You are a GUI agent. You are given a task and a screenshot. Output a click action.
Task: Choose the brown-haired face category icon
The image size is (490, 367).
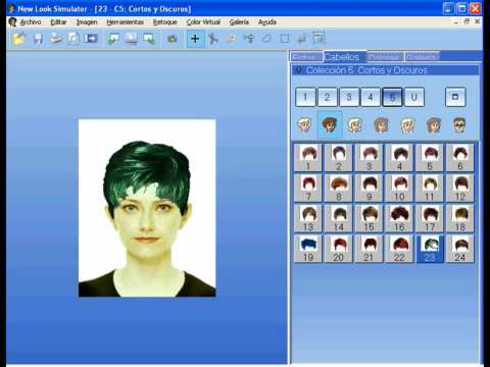(x=330, y=125)
